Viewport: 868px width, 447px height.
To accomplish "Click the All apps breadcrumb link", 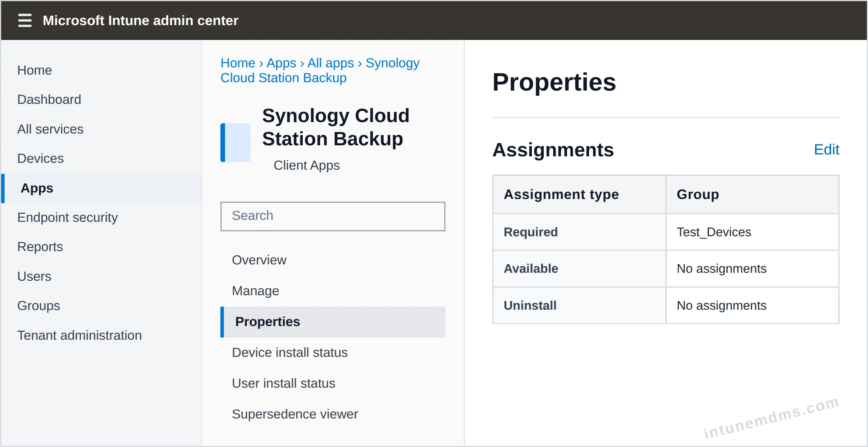I will pyautogui.click(x=330, y=63).
